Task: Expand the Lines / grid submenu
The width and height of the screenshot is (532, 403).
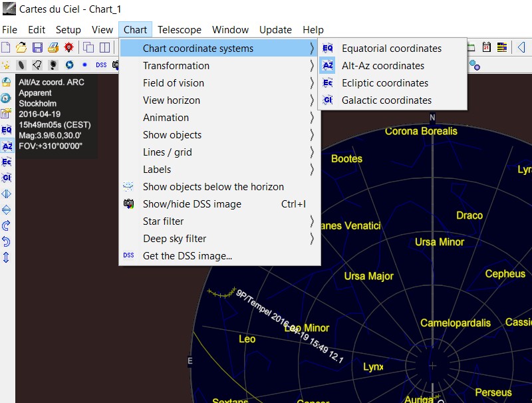Action: click(219, 152)
